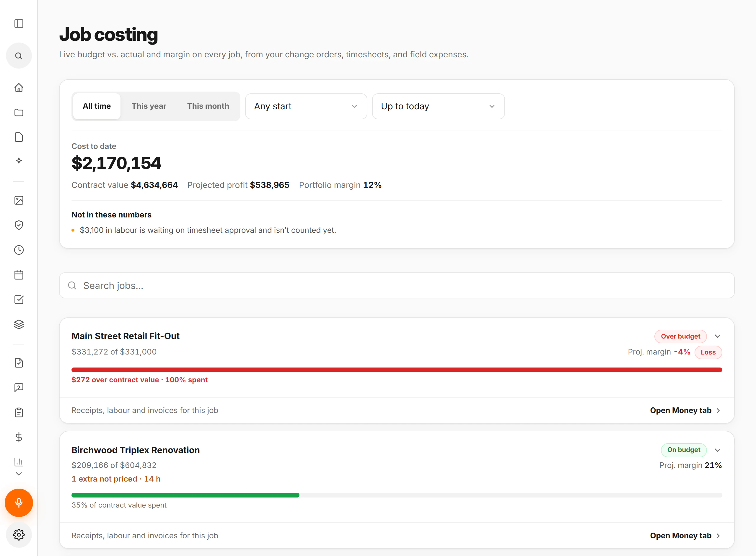Open Money tab for Main Street Retail

685,411
